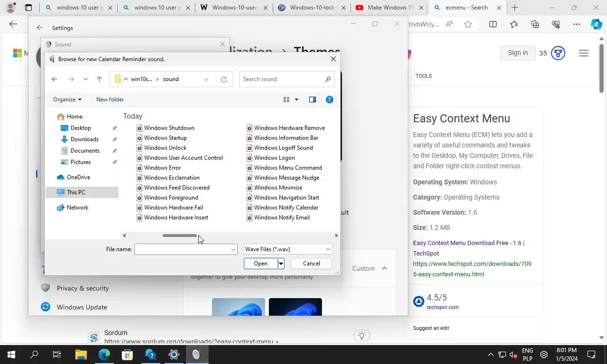Go up one folder level
Image resolution: width=607 pixels, height=364 pixels.
click(99, 79)
